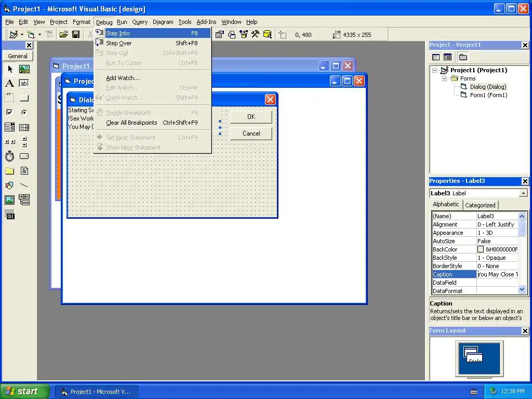532x399 pixels.
Task: Select the Line control tool
Action: (x=24, y=185)
